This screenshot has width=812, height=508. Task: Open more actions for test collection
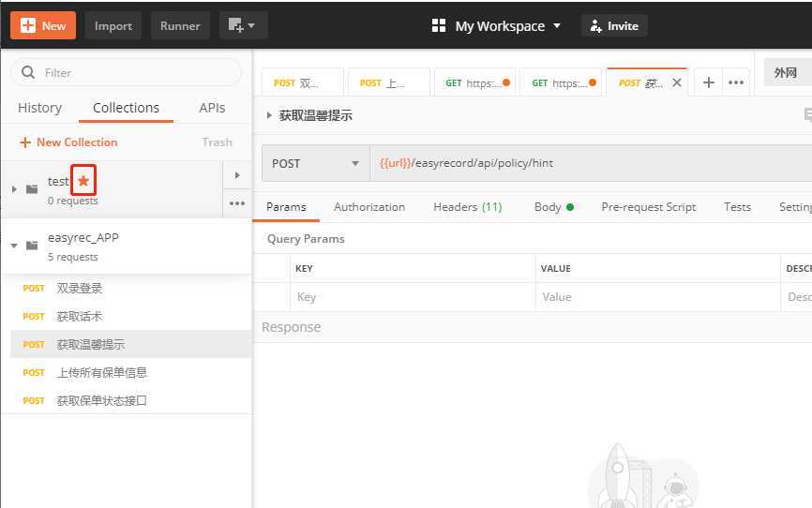pyautogui.click(x=237, y=203)
